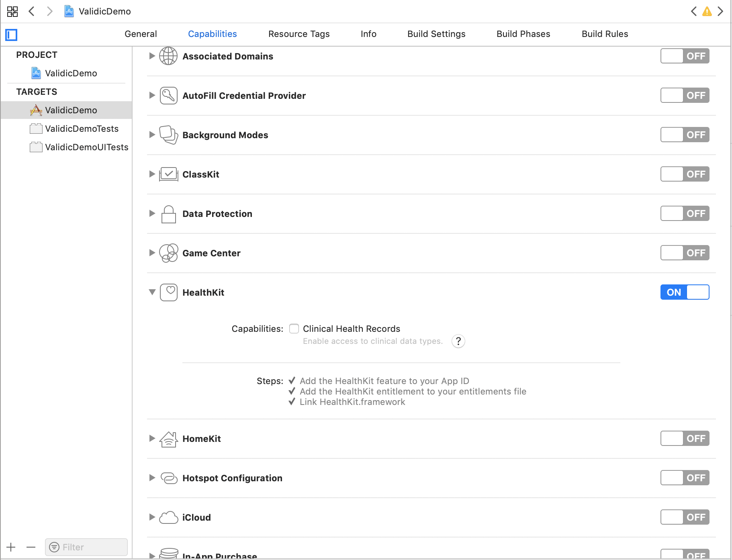732x560 pixels.
Task: Remove the target with the minus button
Action: pos(31,547)
